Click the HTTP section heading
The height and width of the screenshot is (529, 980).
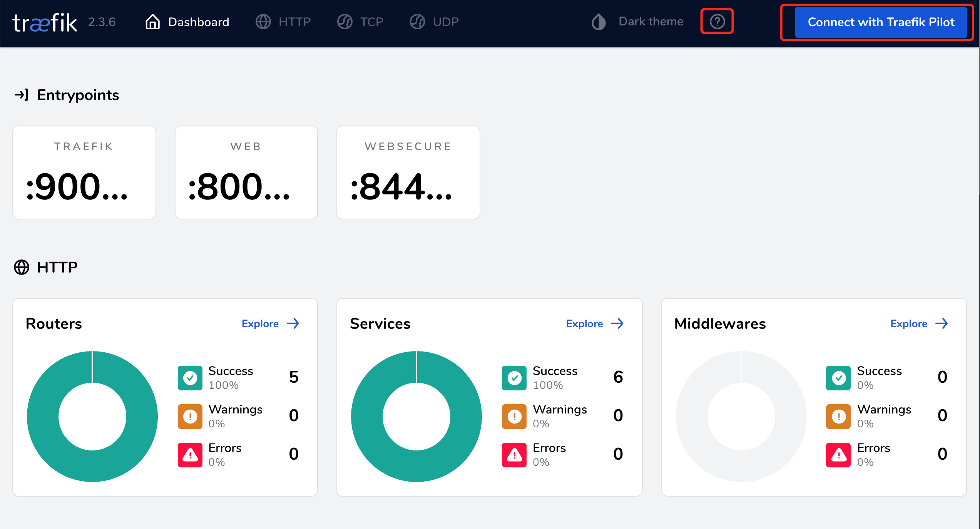click(x=57, y=267)
